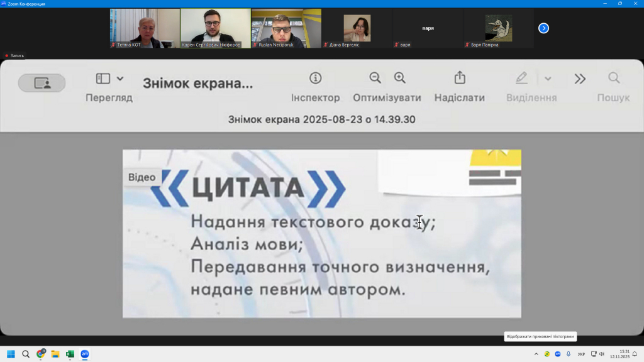Click the share (Надіслати) icon

460,78
